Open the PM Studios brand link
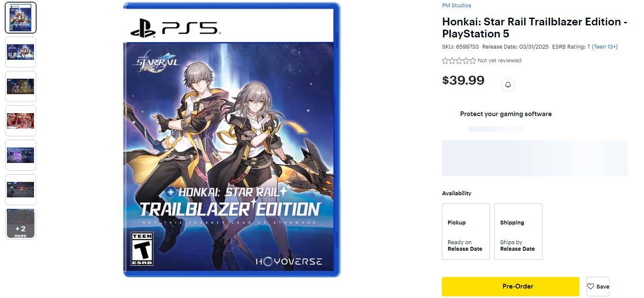644x298 pixels. click(x=456, y=6)
